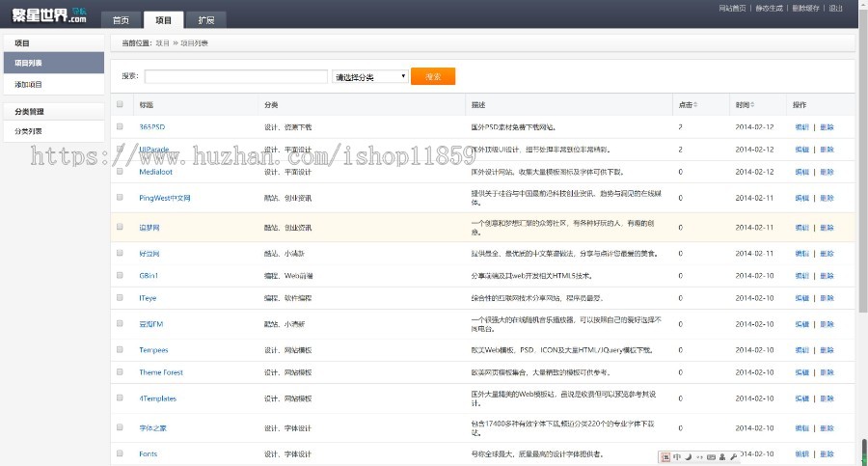Click the 描述 column header

[478, 105]
